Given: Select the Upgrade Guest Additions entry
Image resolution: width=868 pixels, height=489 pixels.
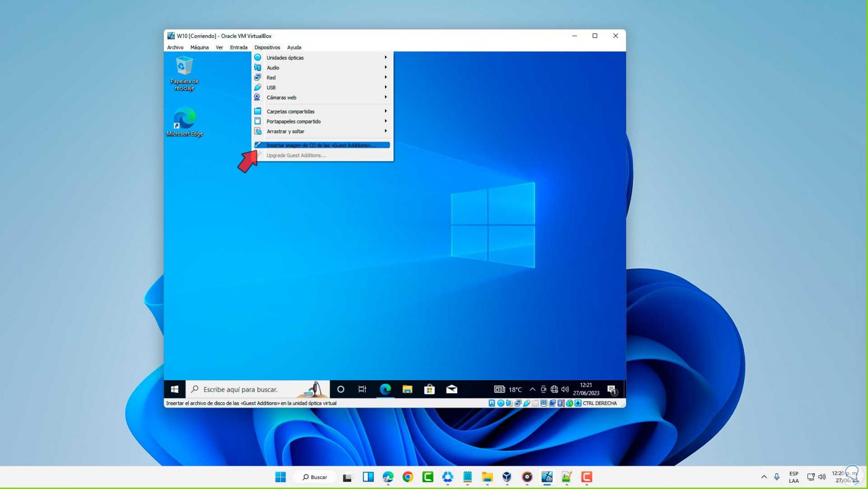Looking at the screenshot, I should pyautogui.click(x=322, y=155).
